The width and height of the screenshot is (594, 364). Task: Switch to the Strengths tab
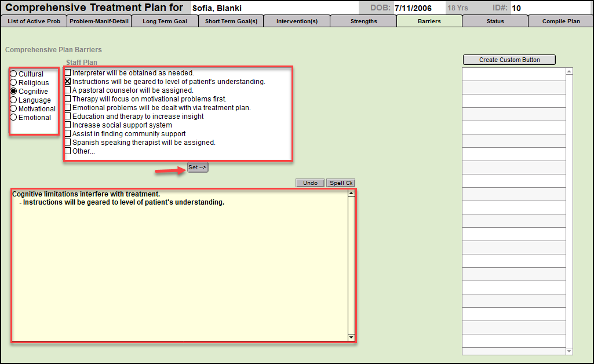363,21
